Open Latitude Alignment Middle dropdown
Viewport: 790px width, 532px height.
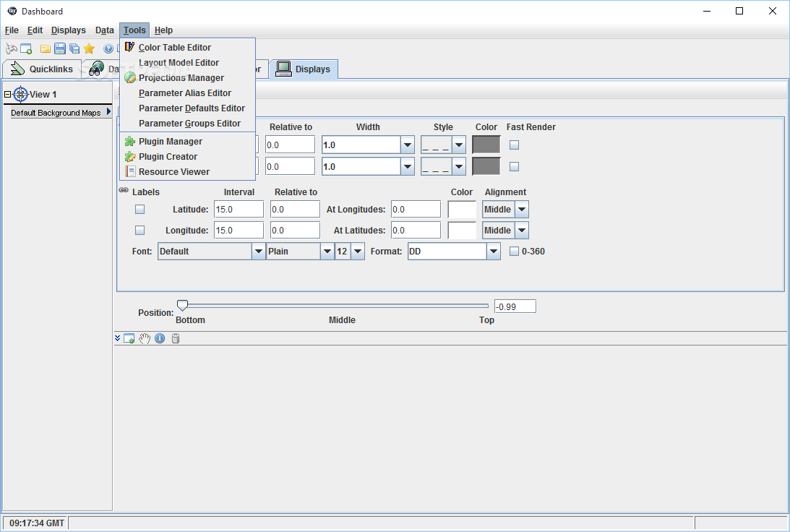point(521,209)
